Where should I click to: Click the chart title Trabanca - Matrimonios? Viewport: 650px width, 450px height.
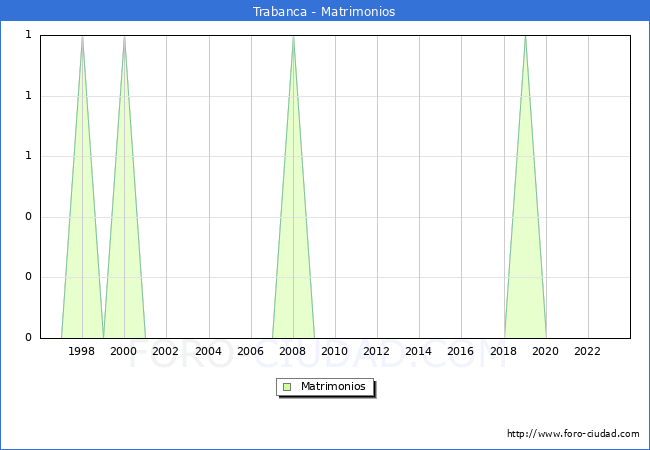(324, 12)
